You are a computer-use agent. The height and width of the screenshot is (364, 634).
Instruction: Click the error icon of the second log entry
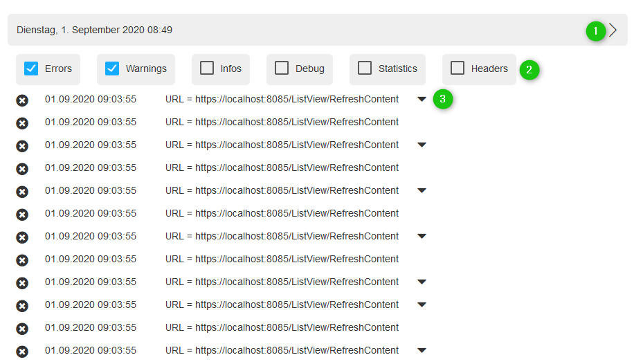[22, 123]
